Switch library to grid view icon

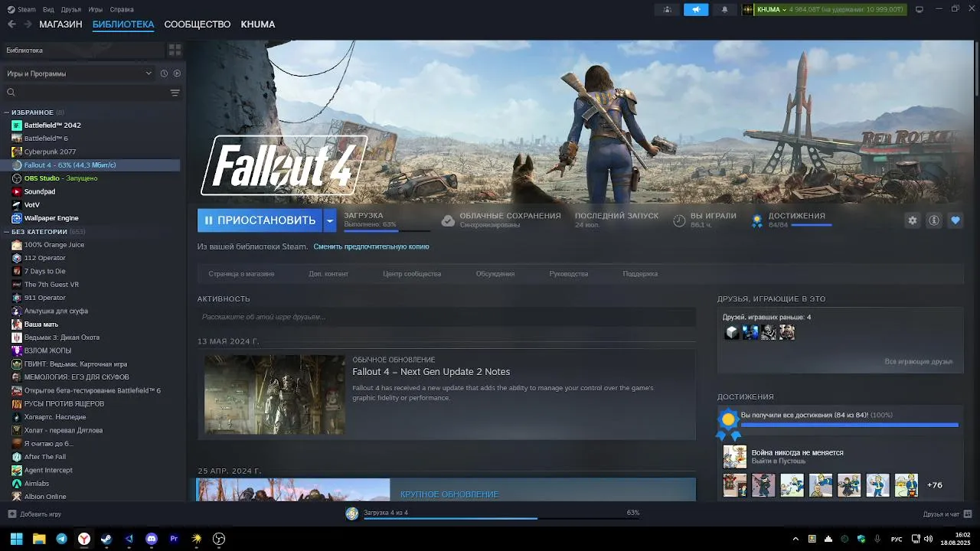175,50
